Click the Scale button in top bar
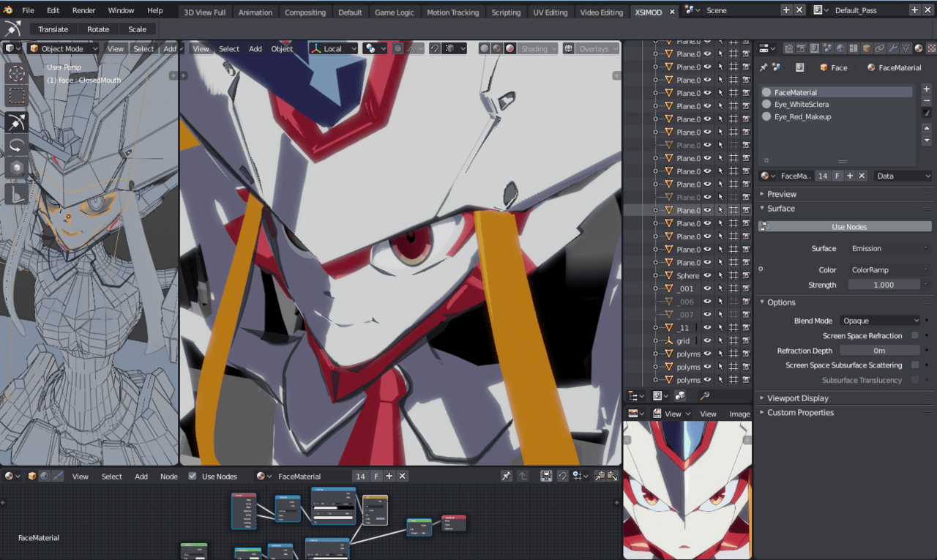The image size is (937, 560). coord(137,29)
